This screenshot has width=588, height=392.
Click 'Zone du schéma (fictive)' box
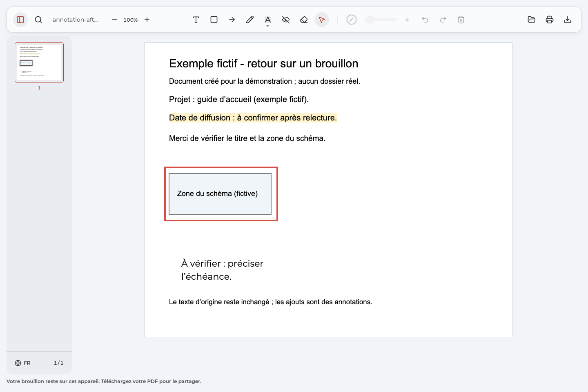220,194
